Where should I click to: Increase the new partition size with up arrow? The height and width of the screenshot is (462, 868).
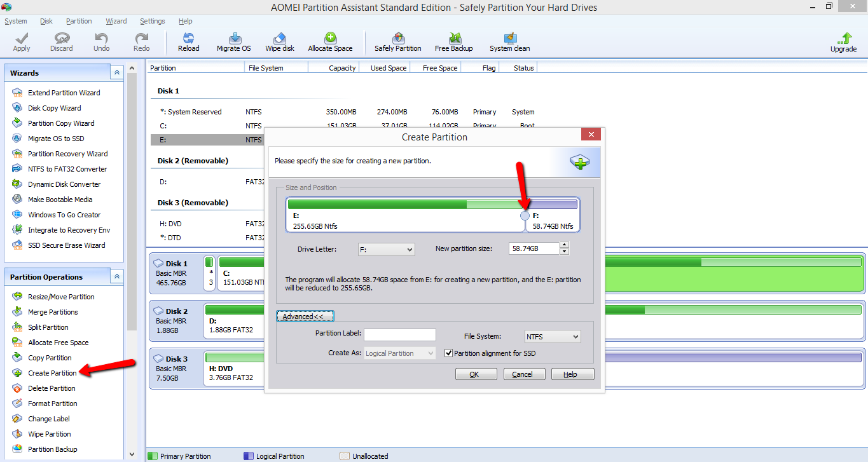coord(564,245)
